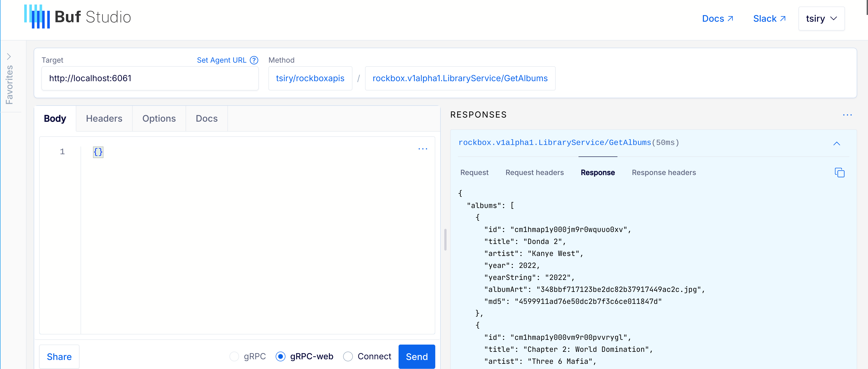The width and height of the screenshot is (868, 369).
Task: Switch to the Headers tab
Action: (104, 118)
